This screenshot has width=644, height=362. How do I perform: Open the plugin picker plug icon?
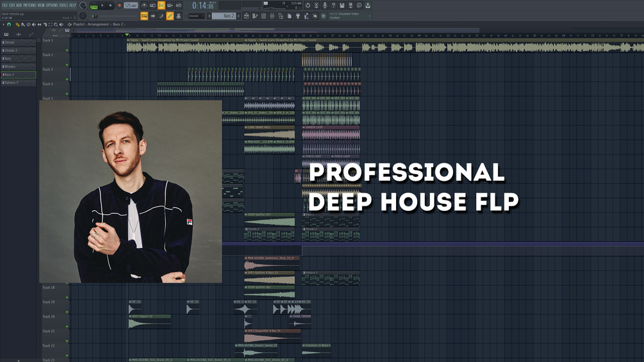(x=298, y=16)
